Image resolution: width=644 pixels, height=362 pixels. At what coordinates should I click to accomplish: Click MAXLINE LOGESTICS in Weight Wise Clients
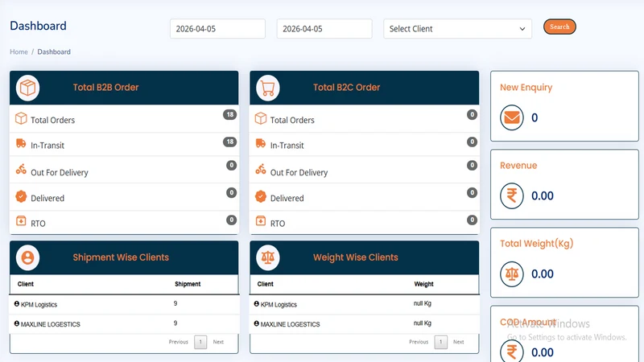[290, 324]
